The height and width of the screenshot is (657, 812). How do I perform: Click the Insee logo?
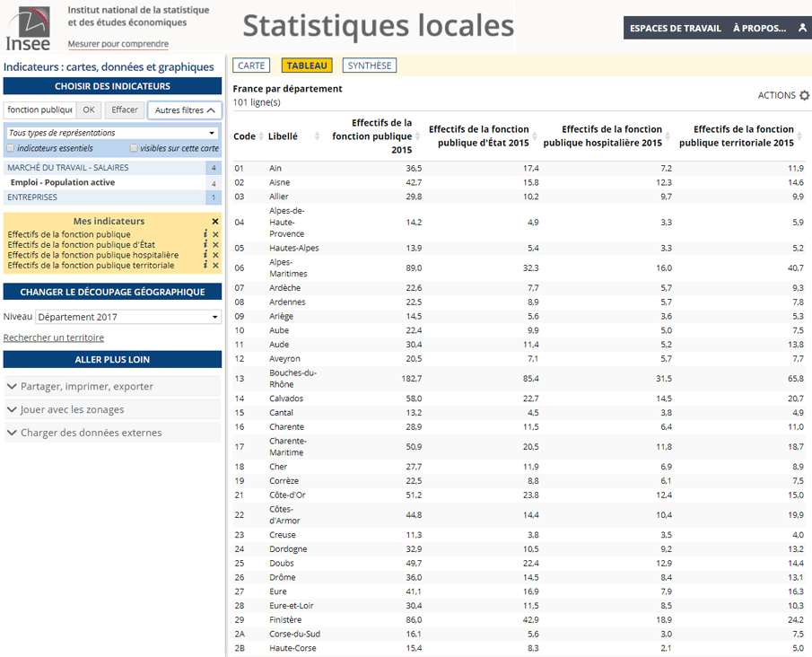28,28
